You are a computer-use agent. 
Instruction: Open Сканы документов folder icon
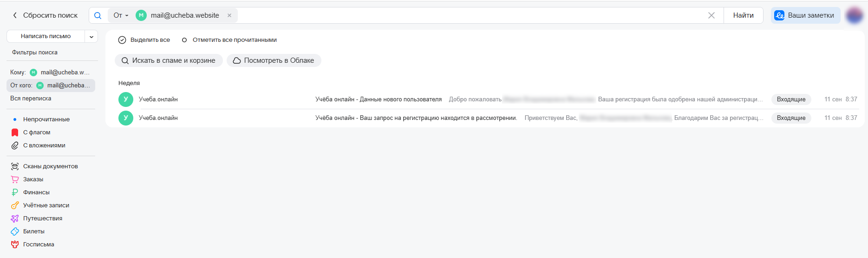coord(15,166)
